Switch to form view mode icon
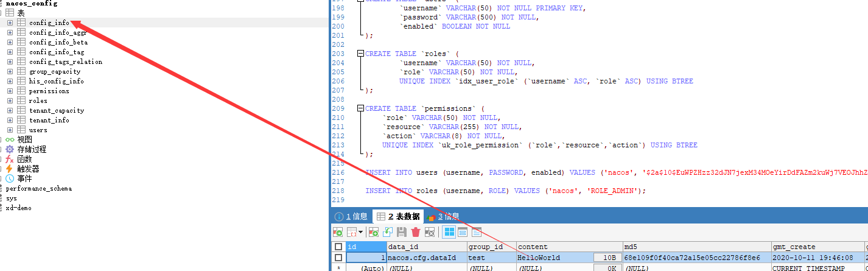868x271 pixels. [x=463, y=232]
